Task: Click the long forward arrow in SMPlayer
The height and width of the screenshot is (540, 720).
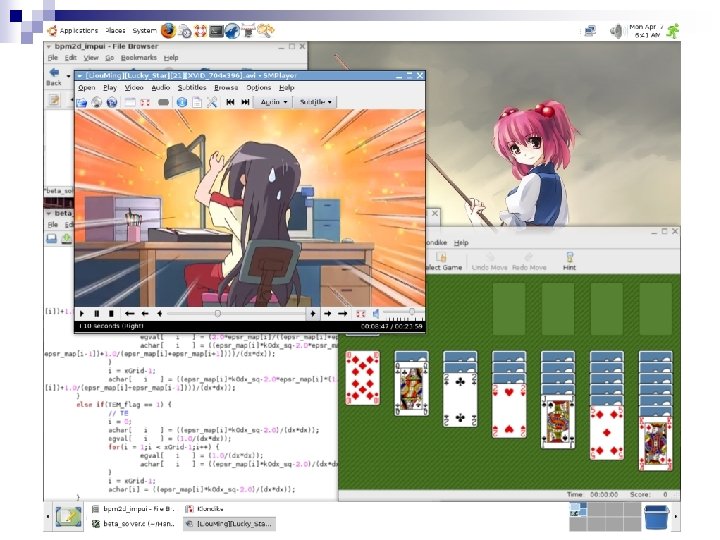Action: [x=343, y=314]
